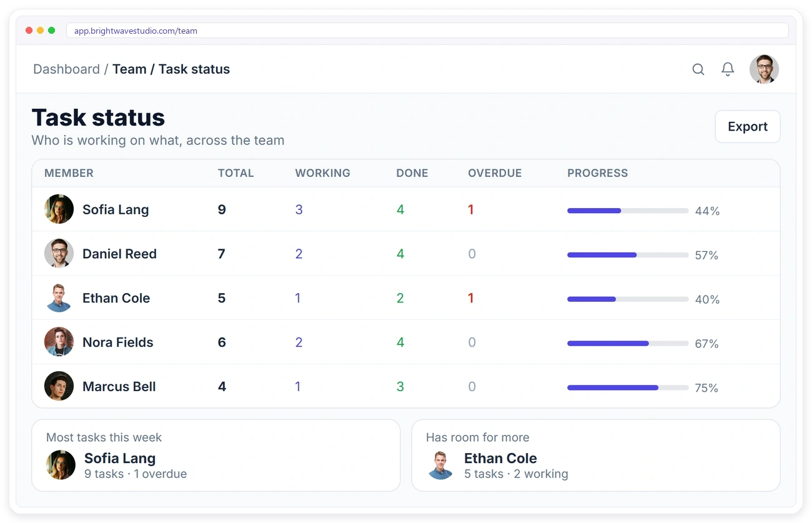Click Nora Fields' 67% progress bar
The width and height of the screenshot is (812, 523).
[x=628, y=343]
